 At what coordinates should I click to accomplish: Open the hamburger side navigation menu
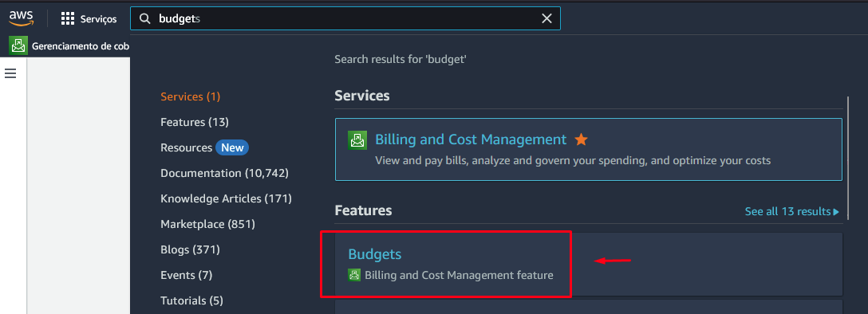10,73
